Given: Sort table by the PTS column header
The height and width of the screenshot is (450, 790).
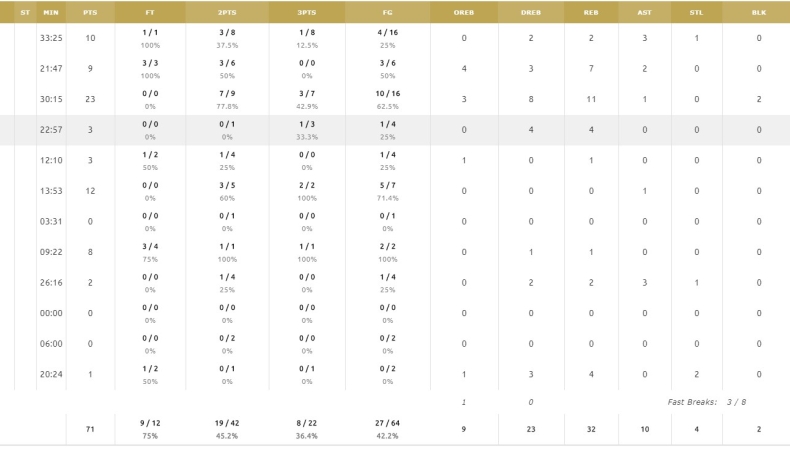Looking at the screenshot, I should [90, 12].
